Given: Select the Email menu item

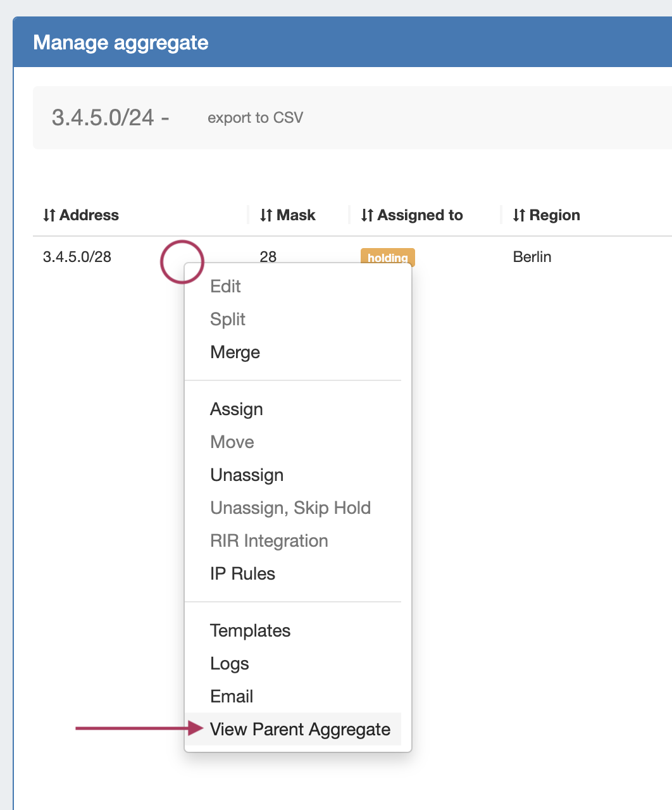Looking at the screenshot, I should click(x=232, y=697).
